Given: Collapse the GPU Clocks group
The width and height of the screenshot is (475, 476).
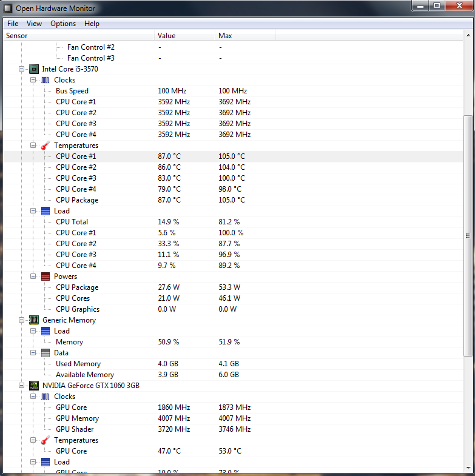Looking at the screenshot, I should [33, 397].
